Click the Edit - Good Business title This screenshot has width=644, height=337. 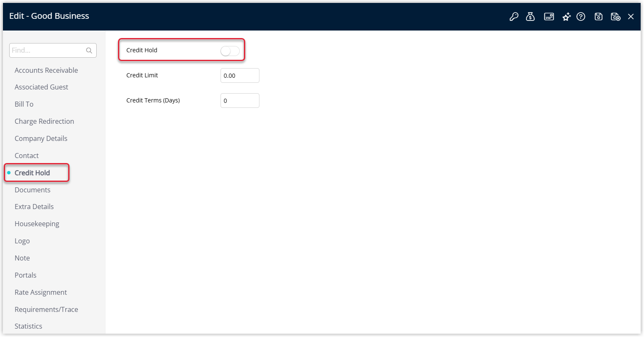click(49, 16)
